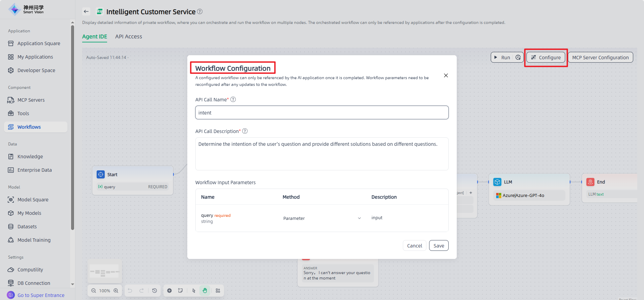Open Knowledge in the sidebar

[30, 157]
